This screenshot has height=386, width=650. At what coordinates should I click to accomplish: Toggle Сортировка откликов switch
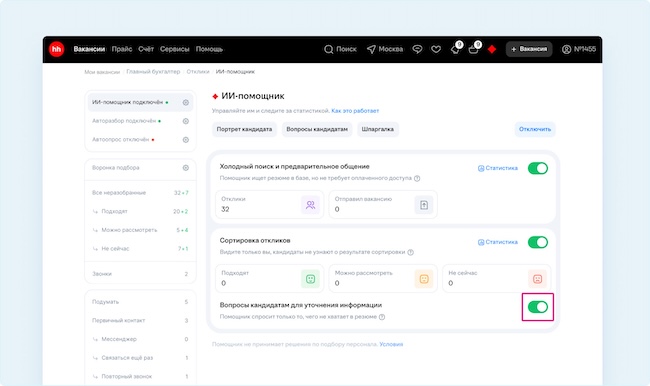click(x=538, y=242)
